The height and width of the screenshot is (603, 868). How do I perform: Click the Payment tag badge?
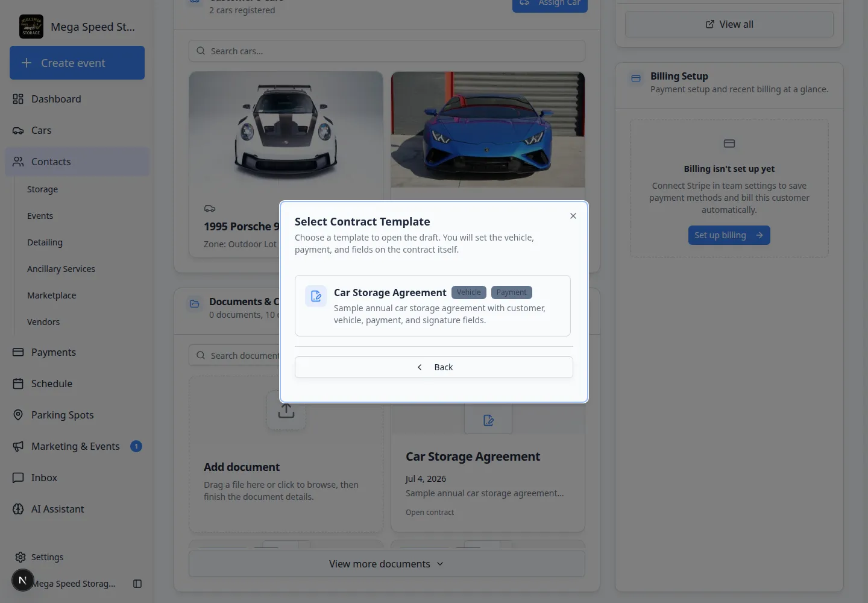click(511, 292)
